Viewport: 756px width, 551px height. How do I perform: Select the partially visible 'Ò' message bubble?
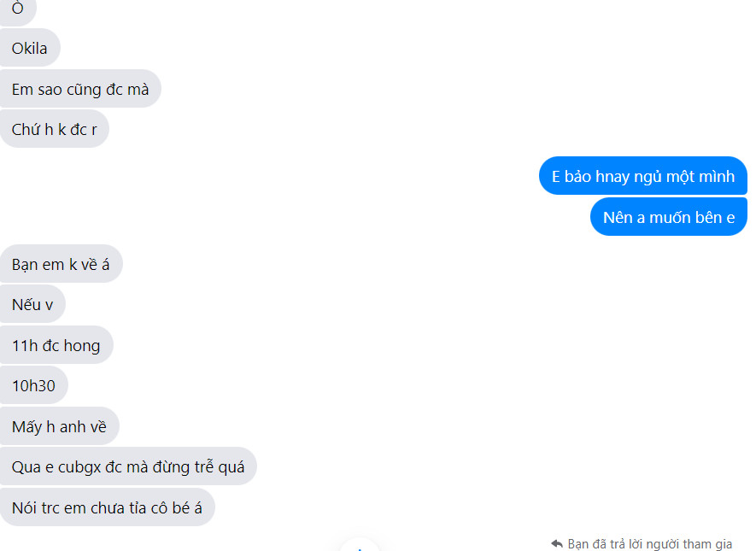point(18,10)
